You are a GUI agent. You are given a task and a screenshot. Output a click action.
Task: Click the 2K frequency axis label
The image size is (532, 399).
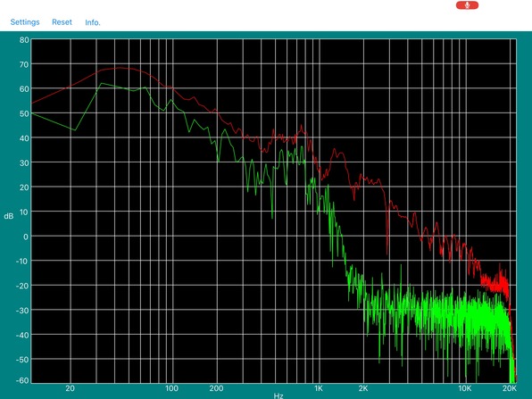click(x=363, y=388)
